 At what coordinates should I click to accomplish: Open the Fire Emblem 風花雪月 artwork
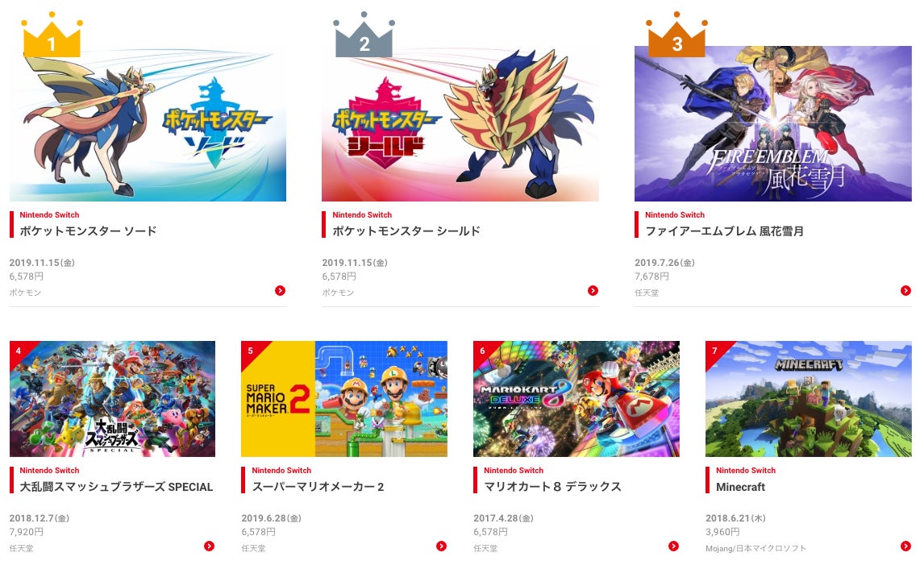tap(773, 124)
